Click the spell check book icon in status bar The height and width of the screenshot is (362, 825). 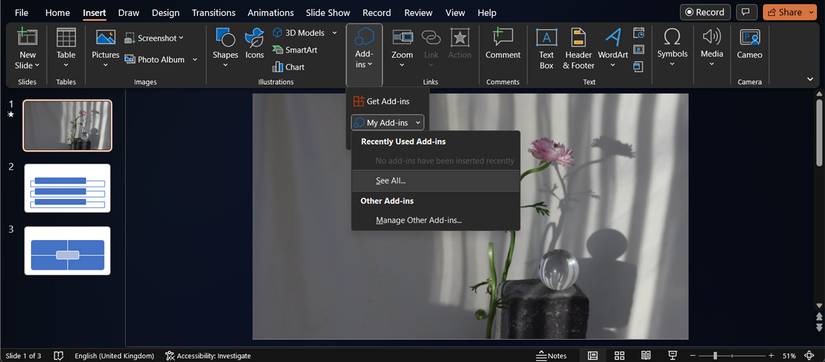[x=58, y=356]
